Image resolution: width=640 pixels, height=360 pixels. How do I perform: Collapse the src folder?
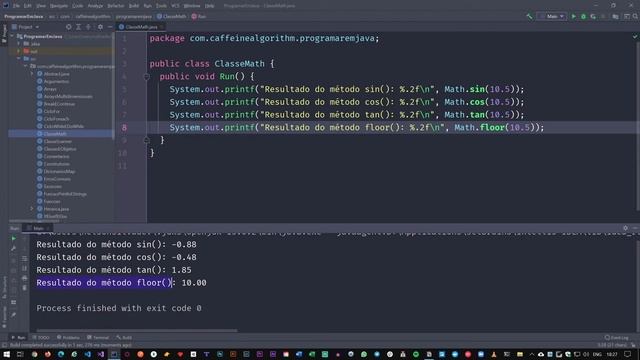click(x=19, y=59)
